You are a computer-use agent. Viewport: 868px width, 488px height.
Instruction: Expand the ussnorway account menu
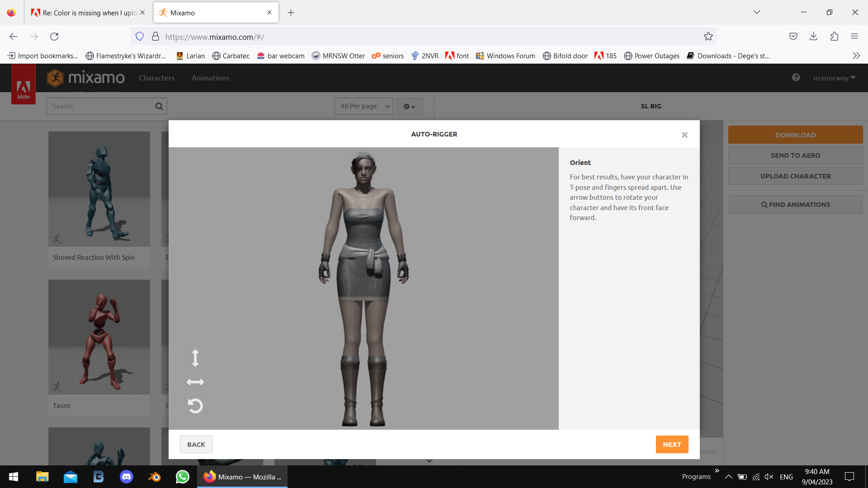click(x=834, y=77)
